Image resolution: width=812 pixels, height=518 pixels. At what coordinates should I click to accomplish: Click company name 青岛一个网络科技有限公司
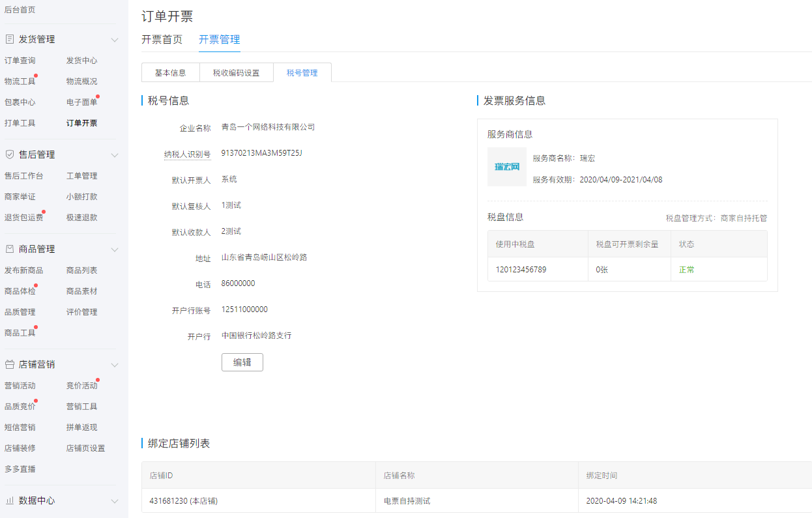[268, 127]
